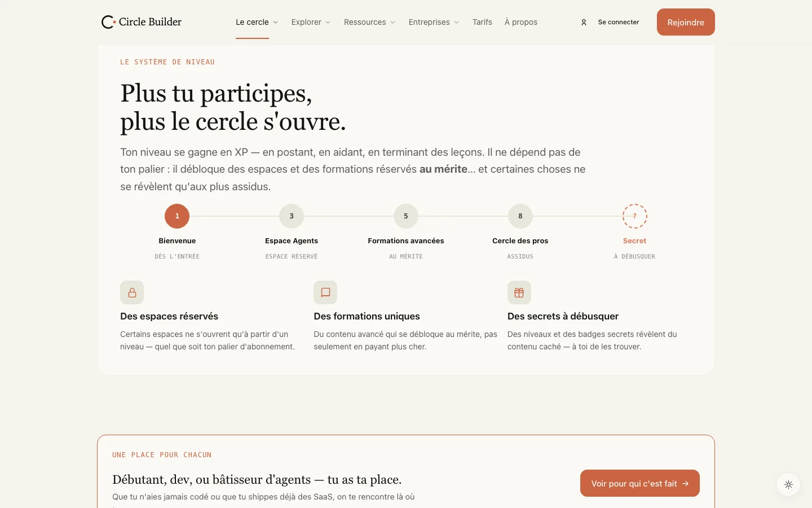Click the Des secrets à débusquer heading

(563, 316)
